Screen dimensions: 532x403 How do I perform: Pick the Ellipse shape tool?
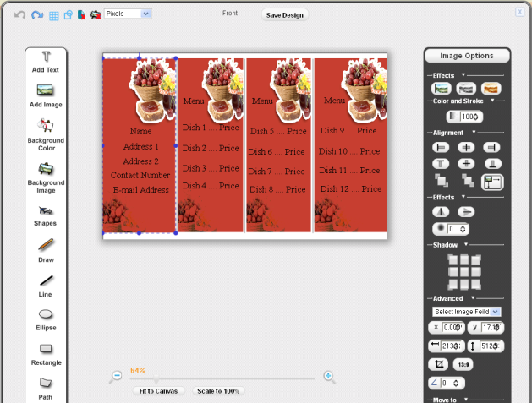tap(46, 319)
